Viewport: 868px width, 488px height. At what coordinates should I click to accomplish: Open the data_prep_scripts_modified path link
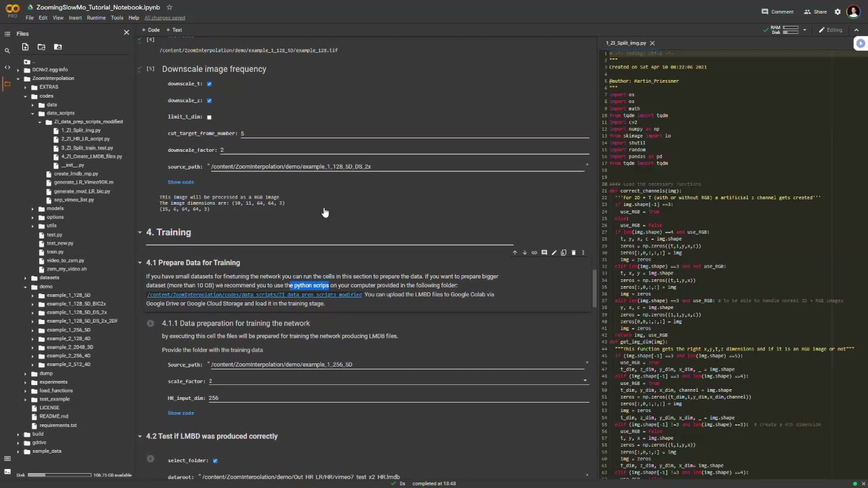254,295
